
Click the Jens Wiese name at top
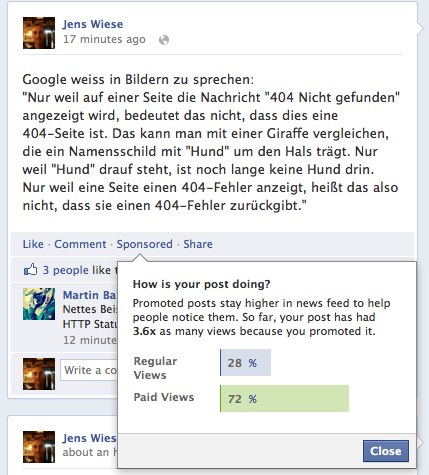click(x=93, y=24)
